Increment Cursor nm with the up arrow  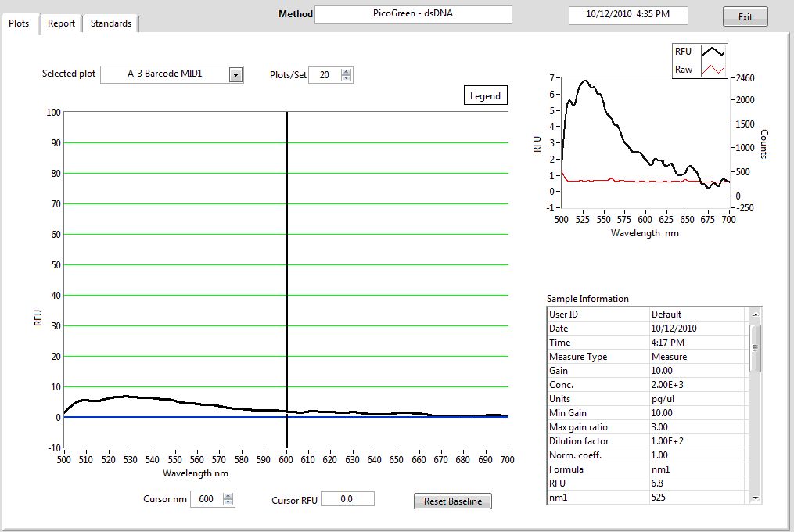[x=228, y=495]
